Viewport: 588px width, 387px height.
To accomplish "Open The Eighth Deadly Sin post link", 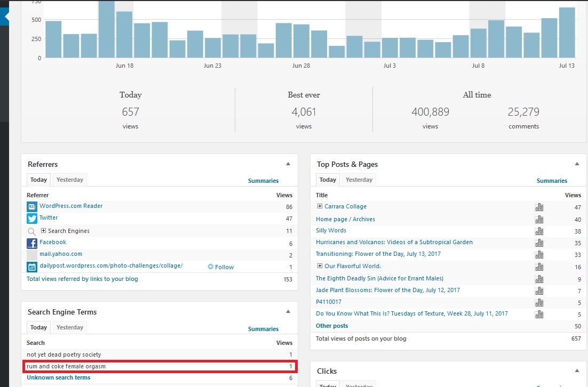I will tap(379, 278).
